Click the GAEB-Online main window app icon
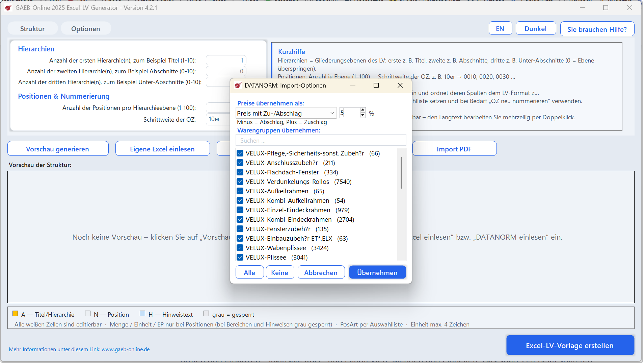Viewport: 644px width, 364px height. click(x=8, y=7)
